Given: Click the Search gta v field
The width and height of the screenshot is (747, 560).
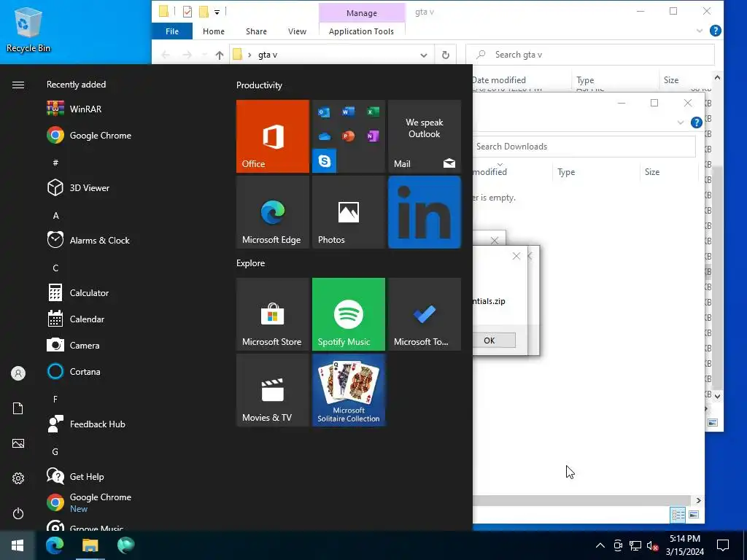Looking at the screenshot, I should point(590,55).
